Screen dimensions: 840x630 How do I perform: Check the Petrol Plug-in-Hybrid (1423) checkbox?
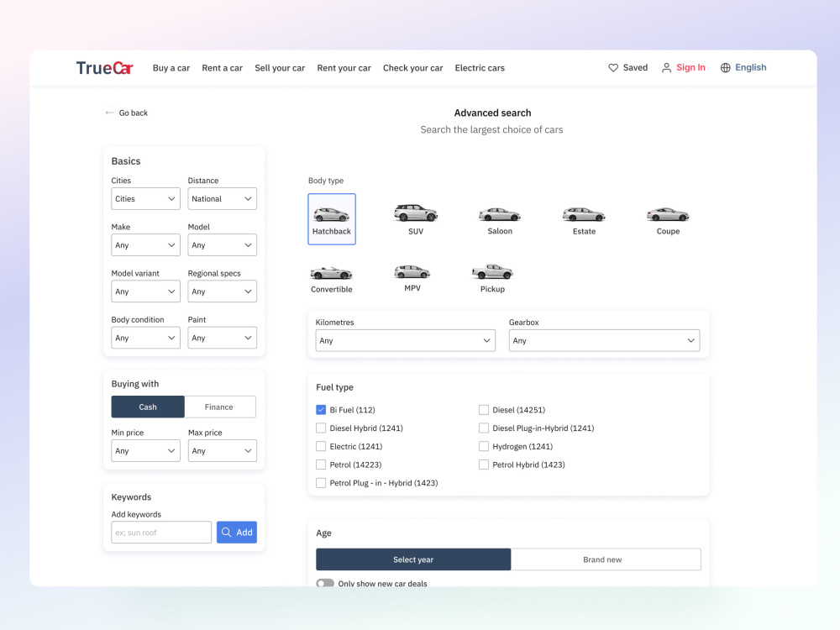click(x=321, y=483)
